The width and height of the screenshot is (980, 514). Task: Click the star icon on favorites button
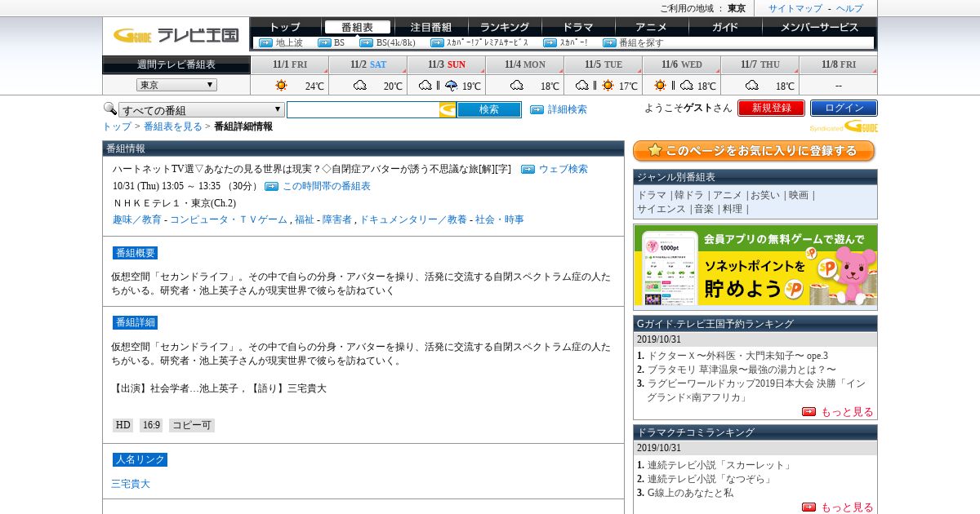point(655,150)
